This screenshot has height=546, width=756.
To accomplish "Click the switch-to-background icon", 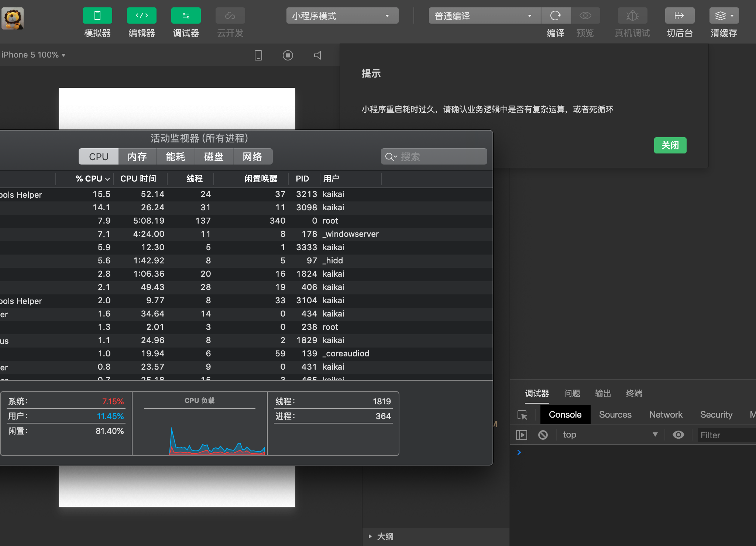I will (679, 16).
